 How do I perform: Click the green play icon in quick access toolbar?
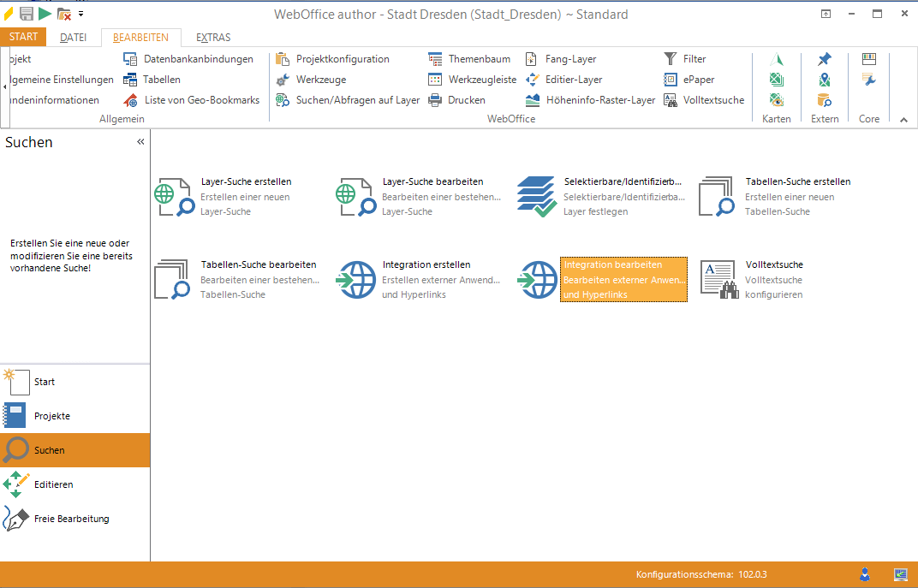click(x=45, y=14)
